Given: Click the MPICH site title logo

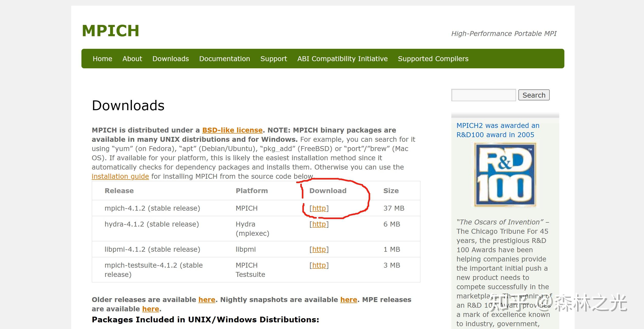Looking at the screenshot, I should coord(110,31).
